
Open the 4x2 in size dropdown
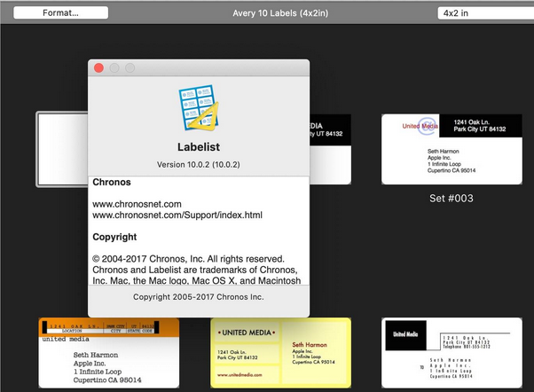pyautogui.click(x=485, y=13)
